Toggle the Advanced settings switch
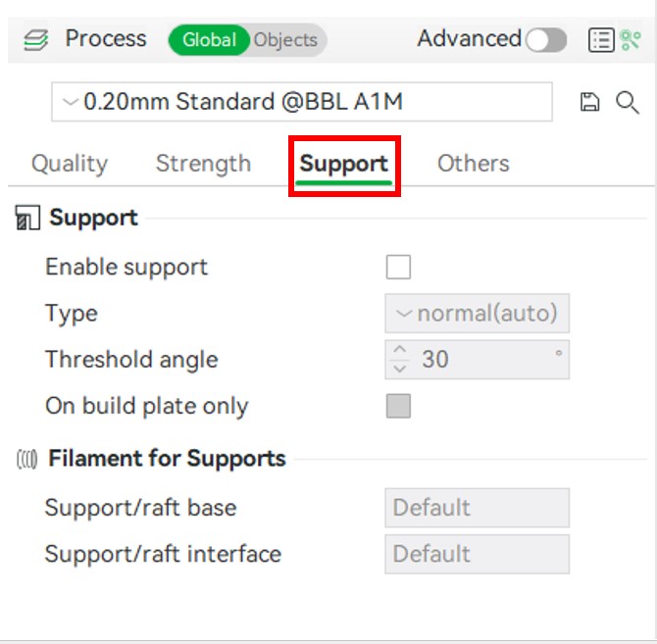Screen dimensions: 657x644 (545, 40)
